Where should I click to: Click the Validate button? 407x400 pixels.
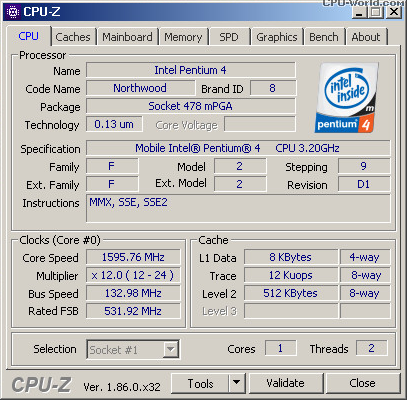point(285,383)
